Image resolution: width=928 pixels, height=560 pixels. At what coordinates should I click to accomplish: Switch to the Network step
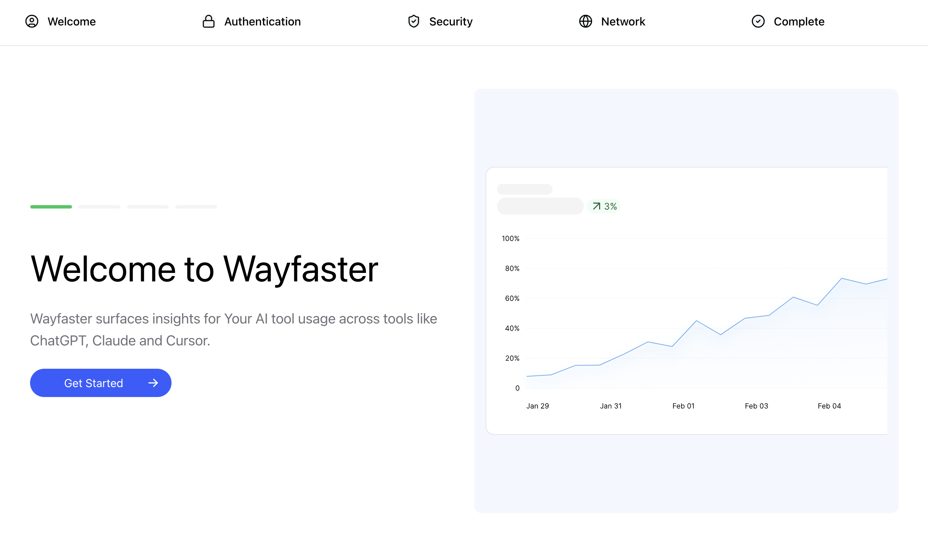pos(623,22)
